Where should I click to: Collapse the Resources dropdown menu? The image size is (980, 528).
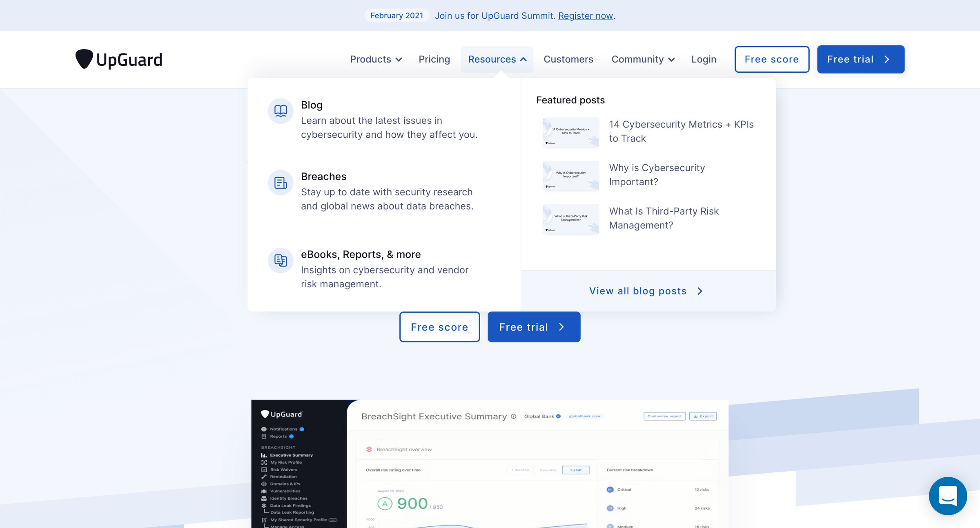click(x=497, y=59)
